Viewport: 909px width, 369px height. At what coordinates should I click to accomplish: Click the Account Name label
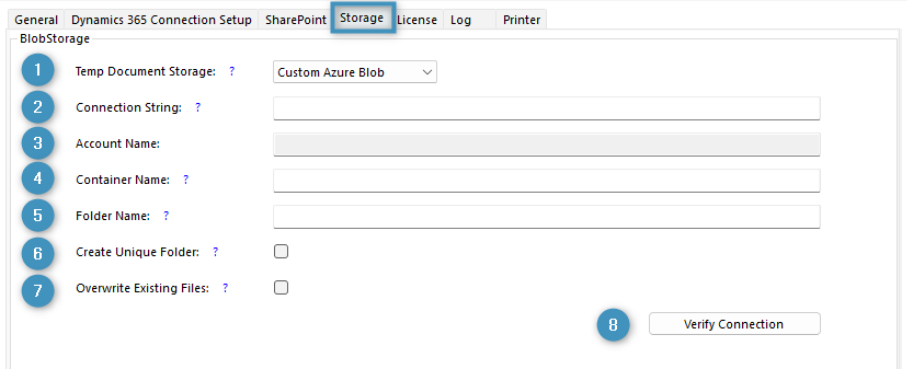[118, 144]
